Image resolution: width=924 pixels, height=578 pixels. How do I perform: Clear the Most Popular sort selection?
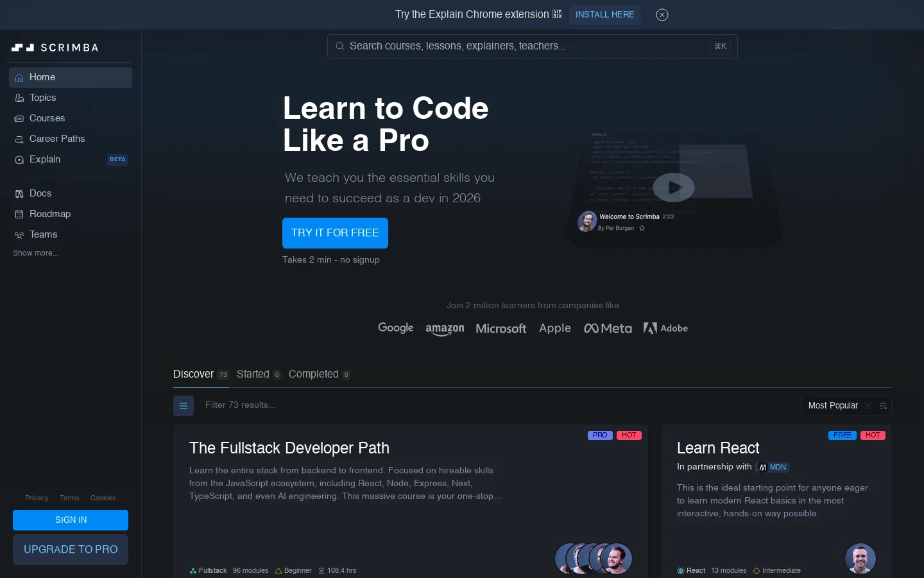868,406
